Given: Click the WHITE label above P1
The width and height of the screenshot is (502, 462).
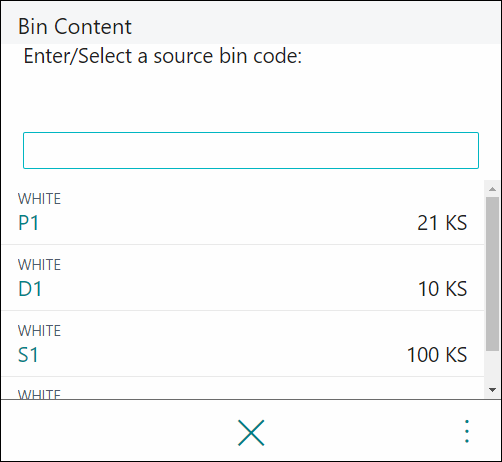Looking at the screenshot, I should click(x=39, y=199).
